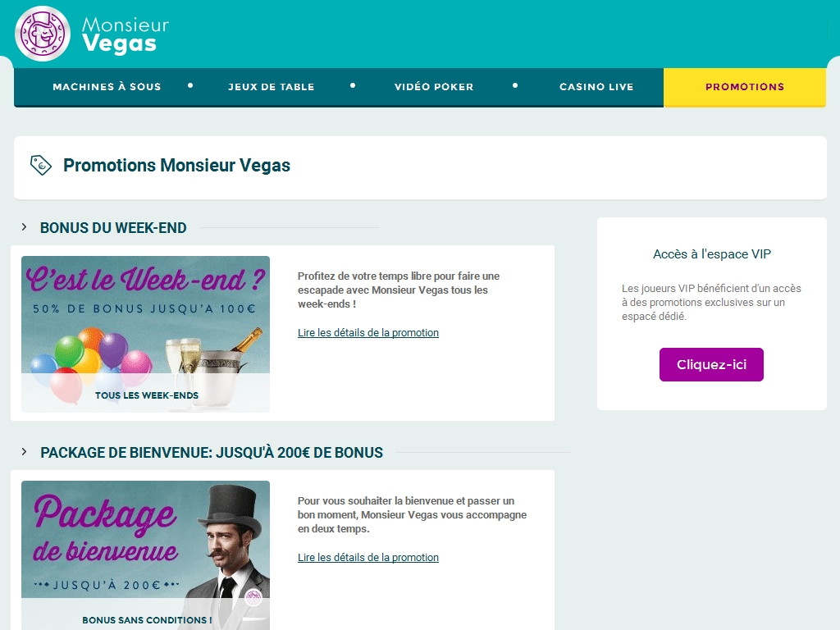The height and width of the screenshot is (630, 840).
Task: Expand the Bonus du Week-End chevron
Action: (x=24, y=227)
